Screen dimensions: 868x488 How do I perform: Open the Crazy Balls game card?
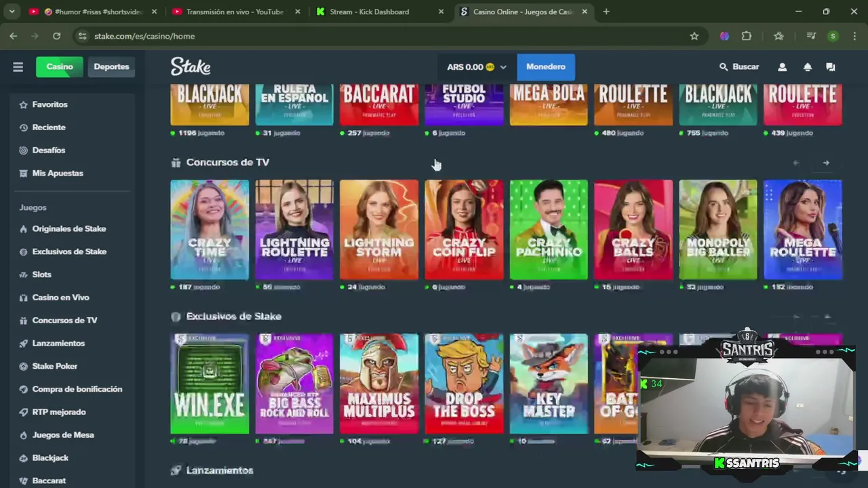[633, 230]
